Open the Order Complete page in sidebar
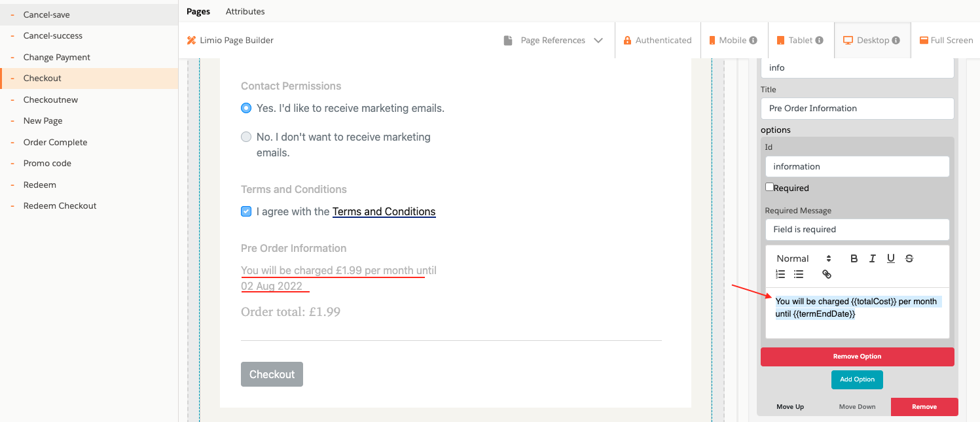980x422 pixels. pyautogui.click(x=55, y=142)
